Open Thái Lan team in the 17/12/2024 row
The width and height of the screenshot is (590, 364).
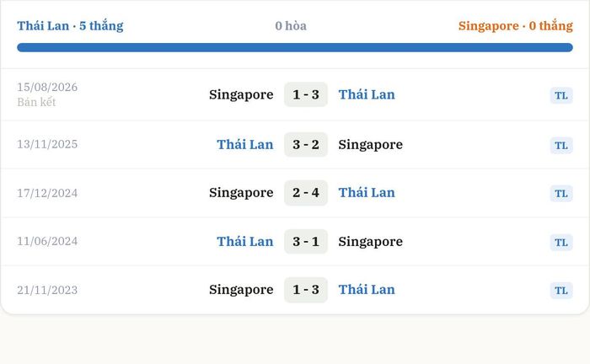pyautogui.click(x=367, y=192)
